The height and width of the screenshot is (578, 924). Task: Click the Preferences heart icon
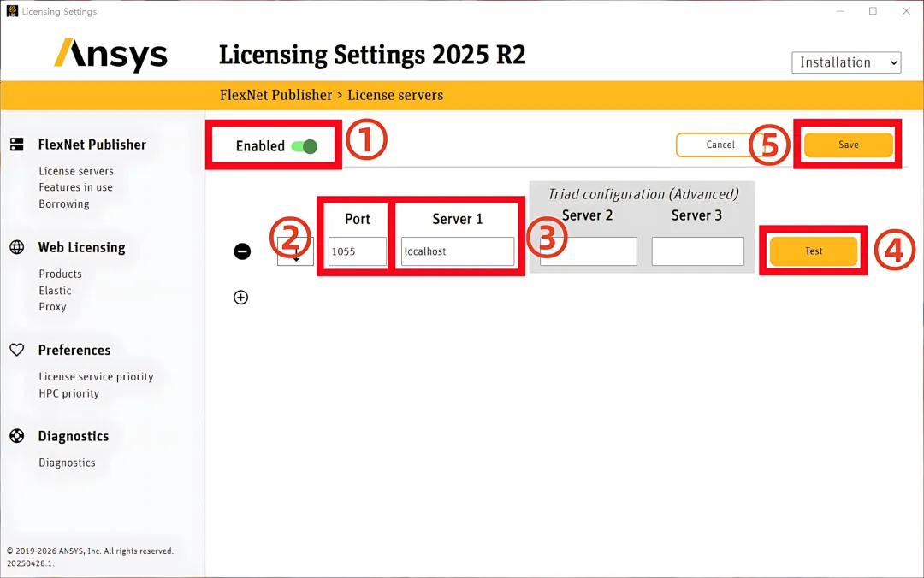click(x=17, y=350)
